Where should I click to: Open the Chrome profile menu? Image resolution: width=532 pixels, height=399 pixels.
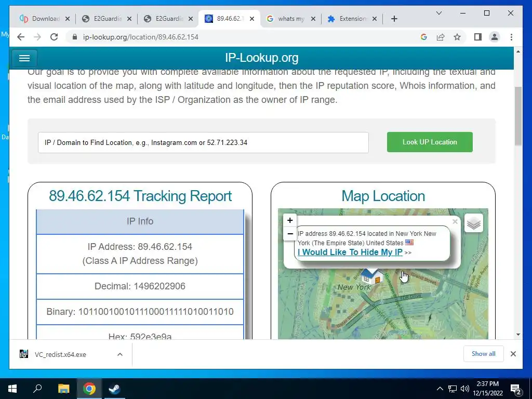[x=495, y=37]
